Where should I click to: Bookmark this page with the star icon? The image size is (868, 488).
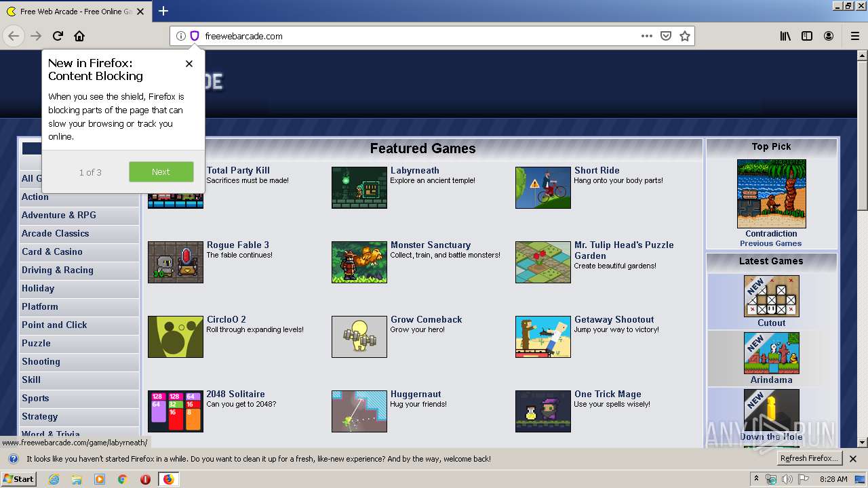pyautogui.click(x=685, y=36)
